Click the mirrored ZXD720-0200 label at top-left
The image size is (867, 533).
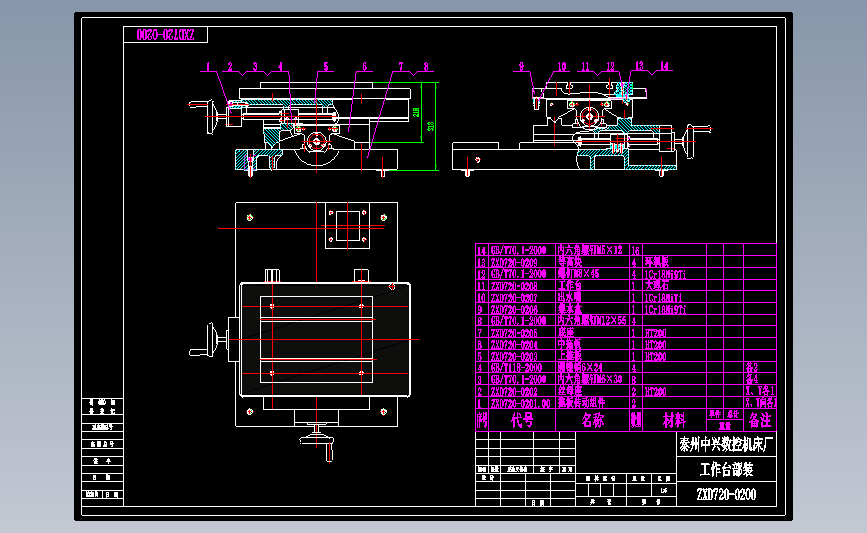click(165, 35)
